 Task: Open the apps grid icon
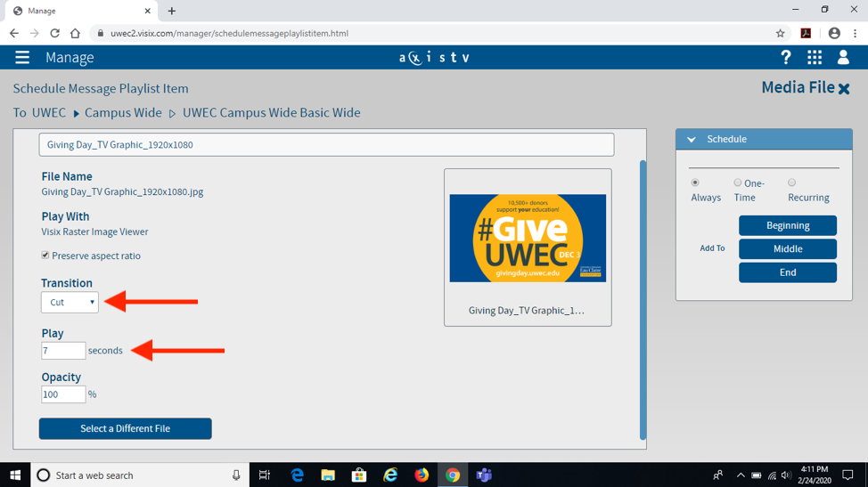815,58
